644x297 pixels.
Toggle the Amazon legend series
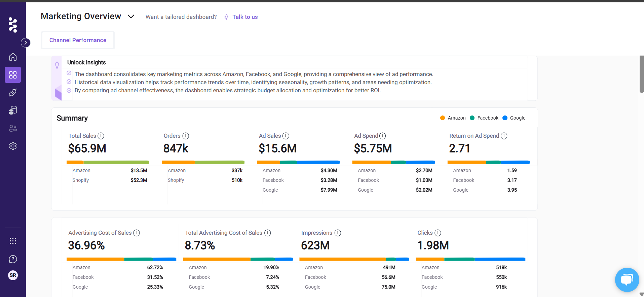point(453,118)
